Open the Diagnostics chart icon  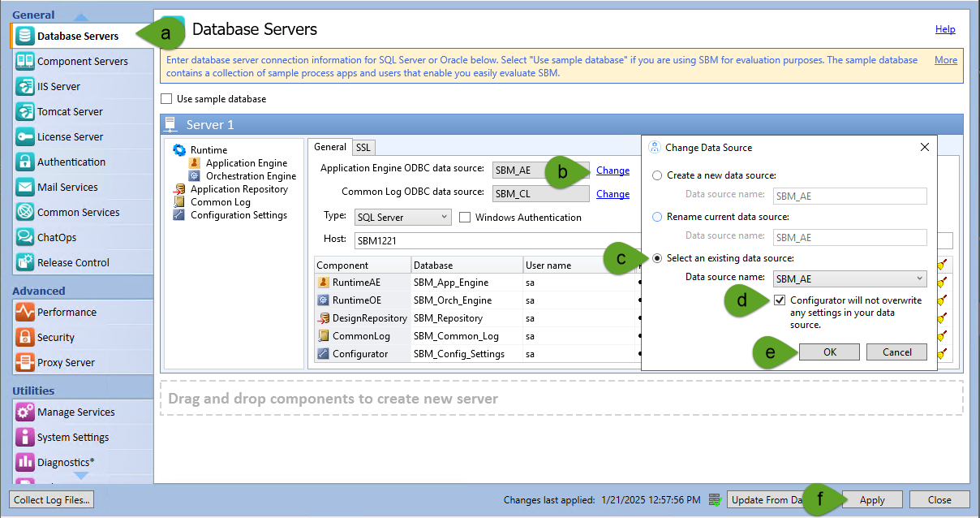pyautogui.click(x=25, y=462)
